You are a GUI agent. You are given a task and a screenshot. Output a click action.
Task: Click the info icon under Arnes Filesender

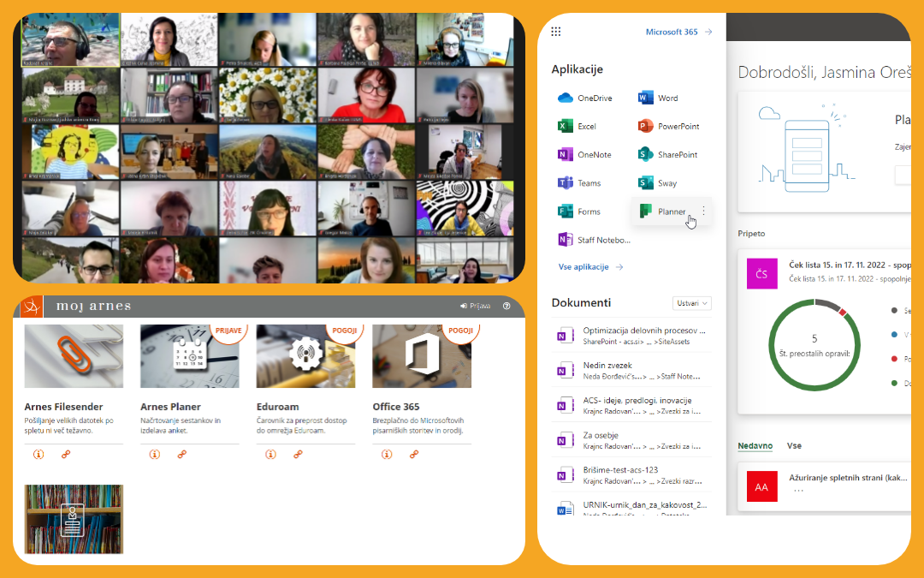tap(38, 454)
